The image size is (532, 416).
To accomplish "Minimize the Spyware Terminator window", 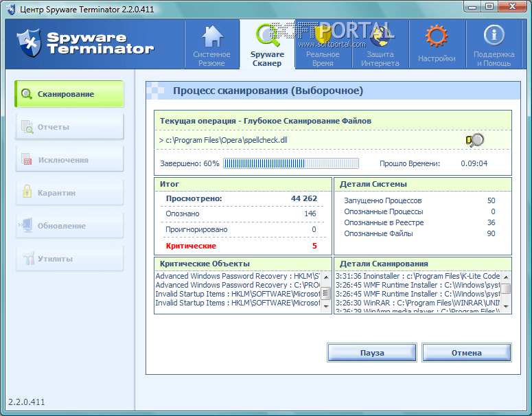I will (x=473, y=6).
